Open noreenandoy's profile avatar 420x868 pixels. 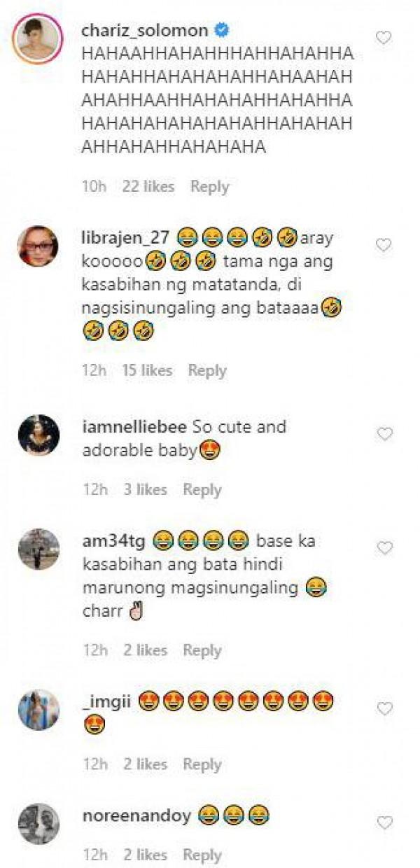click(38, 823)
